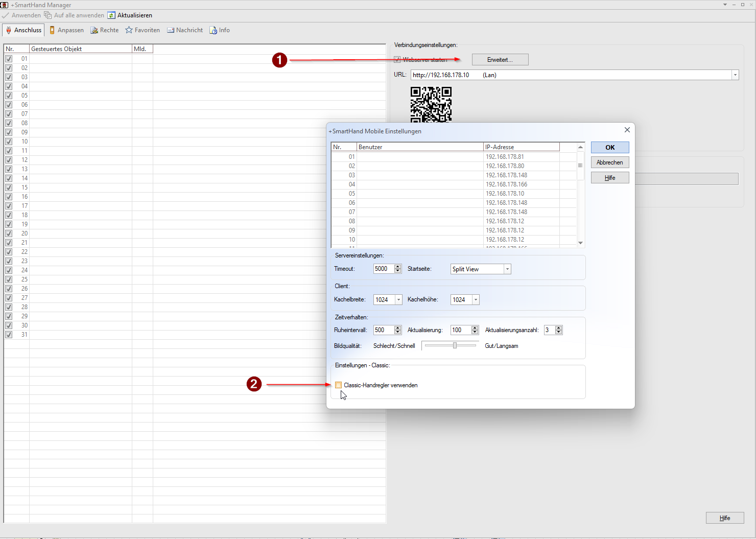Open the Info tab icon
Image resolution: width=756 pixels, height=539 pixels.
(214, 30)
